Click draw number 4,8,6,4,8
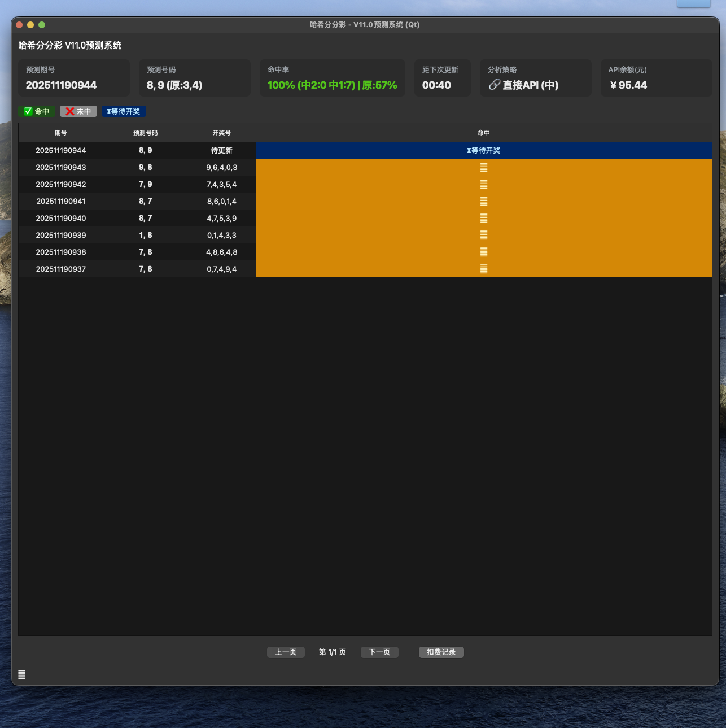This screenshot has width=726, height=728. coord(222,252)
